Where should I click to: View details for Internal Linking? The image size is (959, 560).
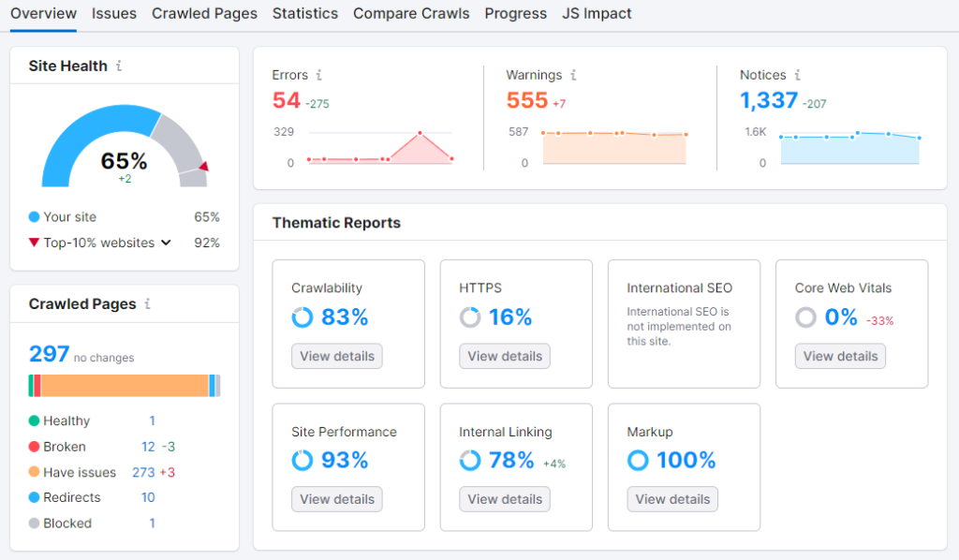tap(504, 499)
